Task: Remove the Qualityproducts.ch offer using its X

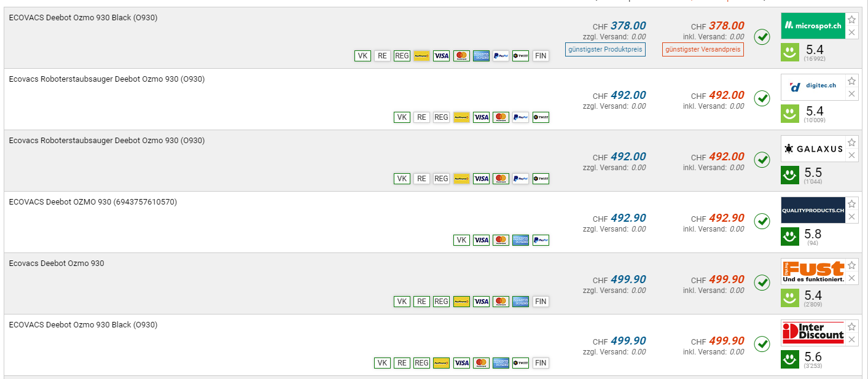Action: click(851, 217)
